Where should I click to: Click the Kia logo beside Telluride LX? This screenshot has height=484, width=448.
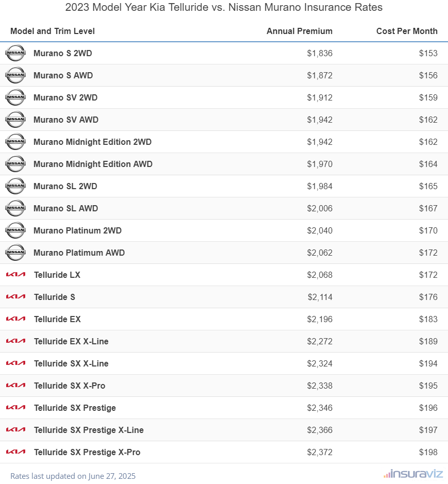coord(16,275)
